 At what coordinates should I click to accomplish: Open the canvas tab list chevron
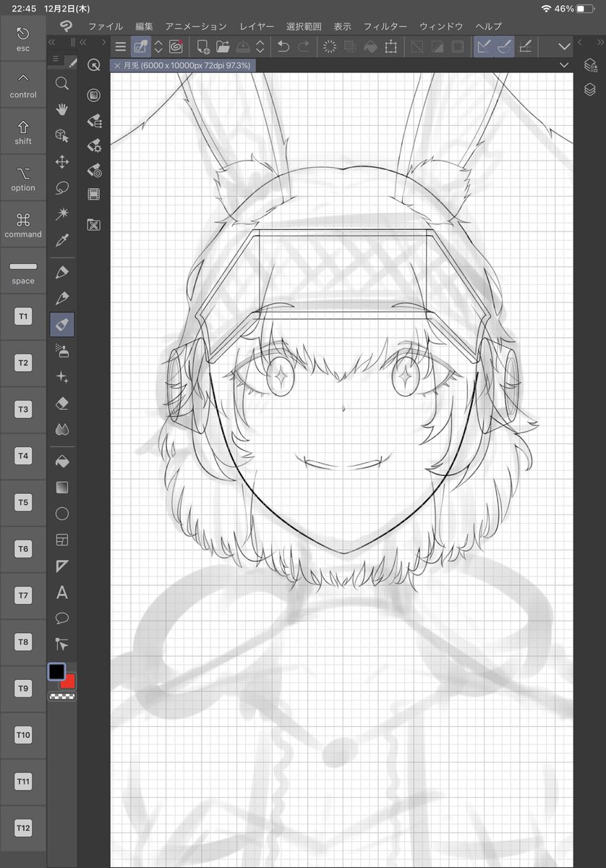(x=565, y=65)
